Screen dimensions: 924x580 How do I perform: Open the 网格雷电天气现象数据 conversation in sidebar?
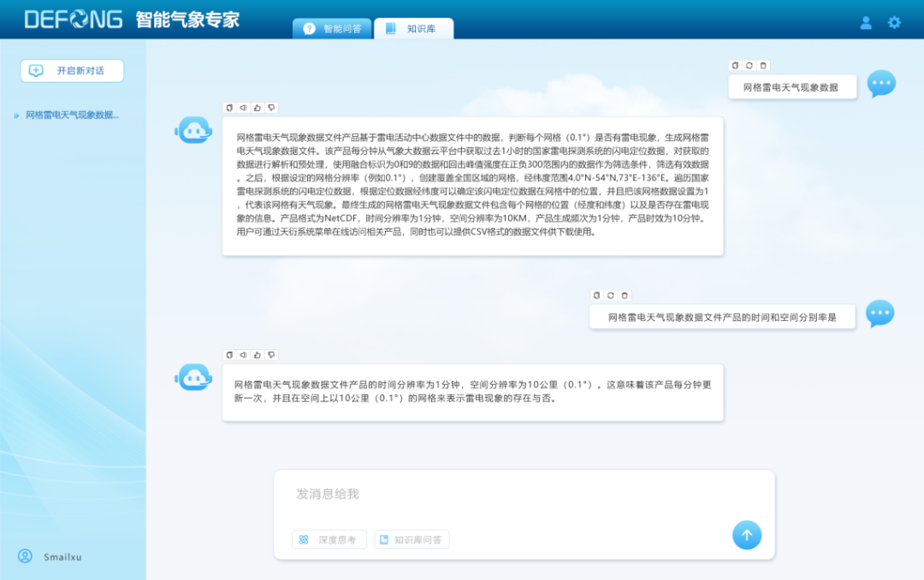pyautogui.click(x=72, y=115)
